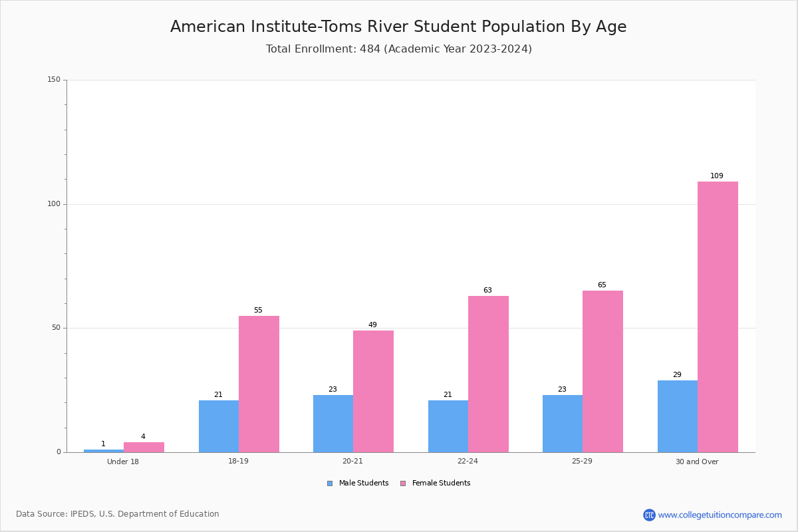Click the male 22-24 bar labeled 21
This screenshot has height=532, width=798.
pyautogui.click(x=448, y=426)
